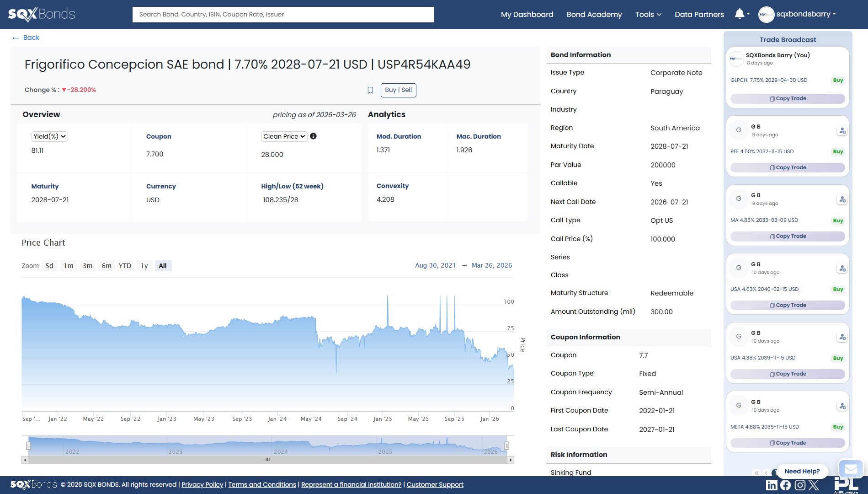
Task: Go to My Dashboard
Action: coord(527,14)
